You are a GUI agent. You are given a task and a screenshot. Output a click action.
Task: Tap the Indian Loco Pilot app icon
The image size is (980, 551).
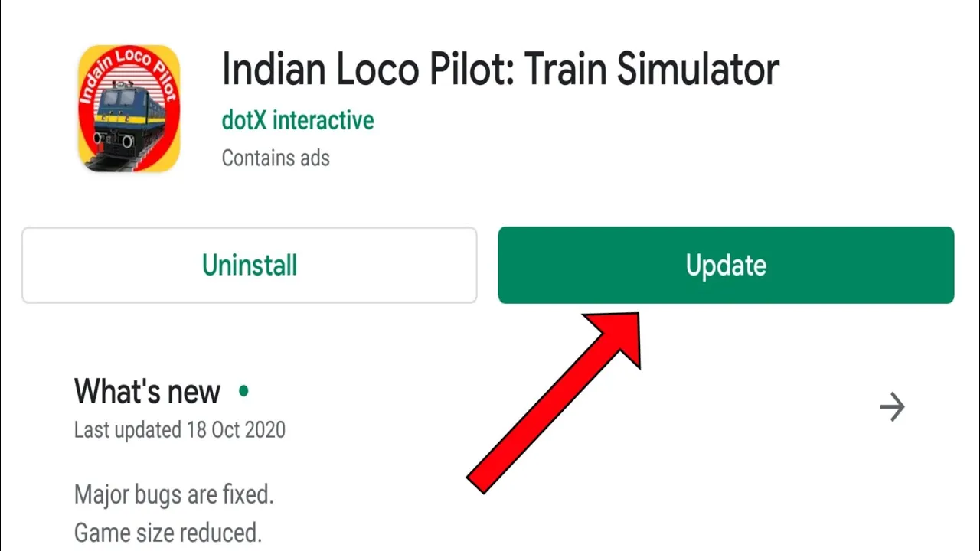(129, 107)
